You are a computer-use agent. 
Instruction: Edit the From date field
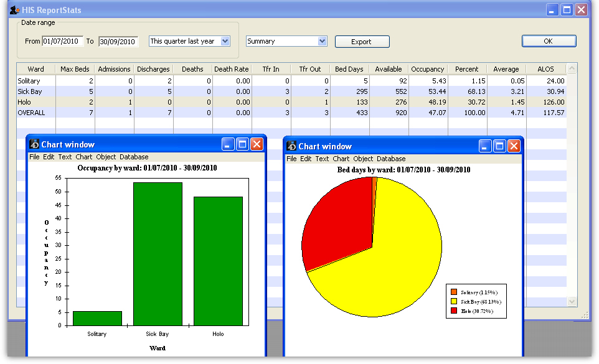coord(62,42)
